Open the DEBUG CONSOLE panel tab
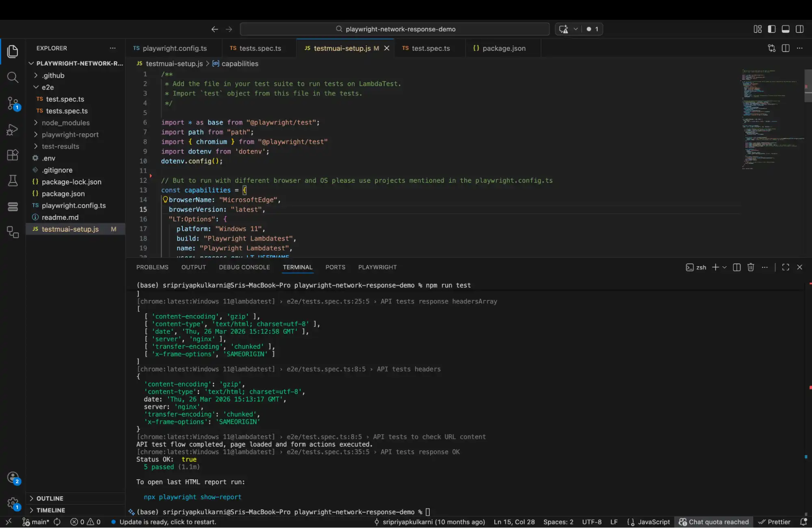This screenshot has width=812, height=528. 244,267
